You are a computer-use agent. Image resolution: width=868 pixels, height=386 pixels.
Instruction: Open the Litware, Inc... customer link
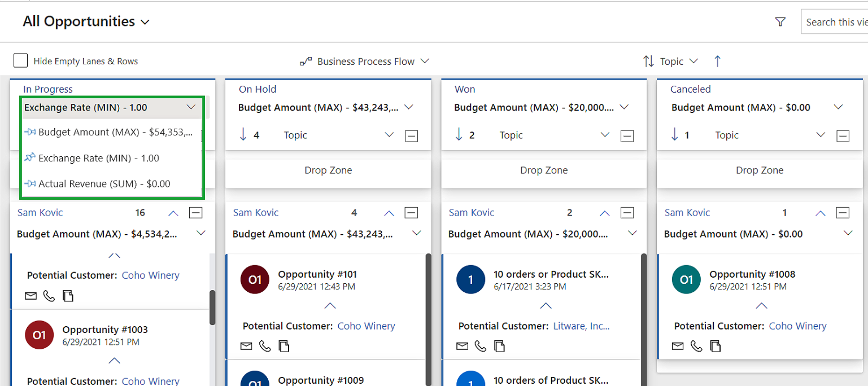pyautogui.click(x=582, y=326)
